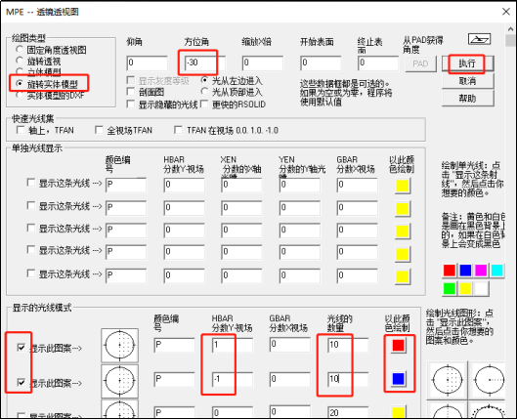
Task: Pick white from the color palette
Action: coord(481,289)
